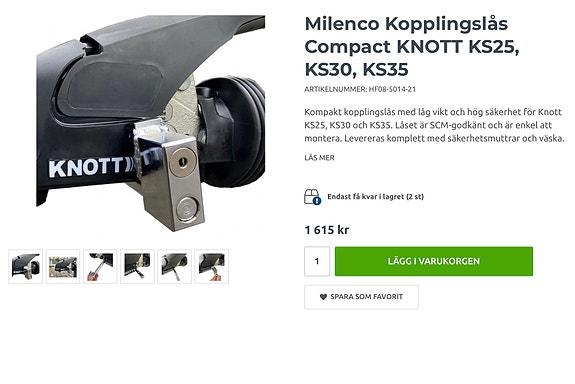Click the heart icon on the favorite button
The height and width of the screenshot is (384, 575).
coord(323,297)
